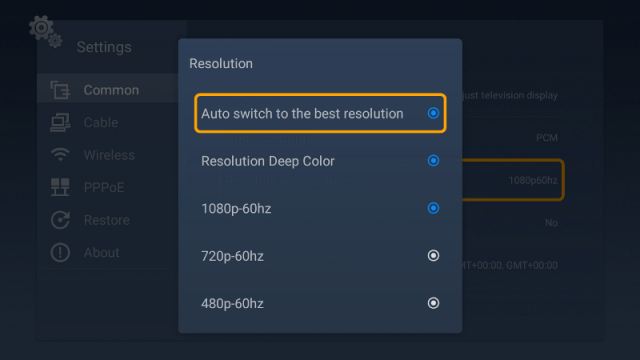Toggle Resolution Deep Color radio button
Screen dimensions: 640x360
point(433,160)
